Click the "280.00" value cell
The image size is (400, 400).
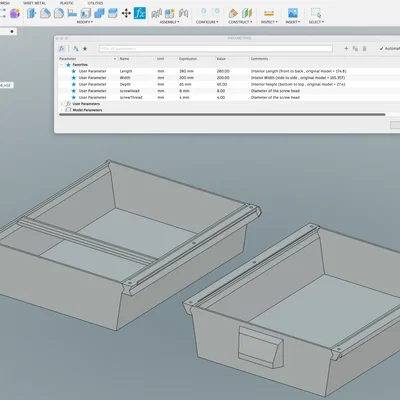223,71
